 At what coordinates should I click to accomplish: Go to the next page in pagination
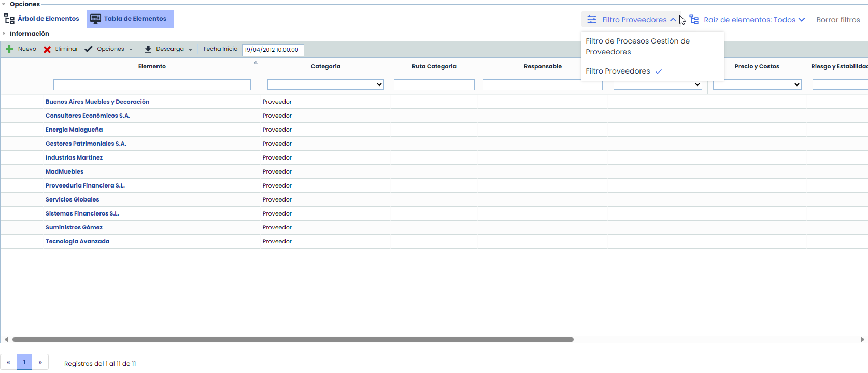pyautogui.click(x=40, y=362)
